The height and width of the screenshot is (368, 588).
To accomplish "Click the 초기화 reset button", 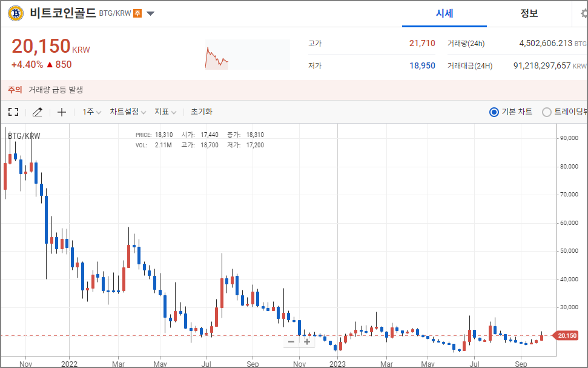I will coord(202,112).
